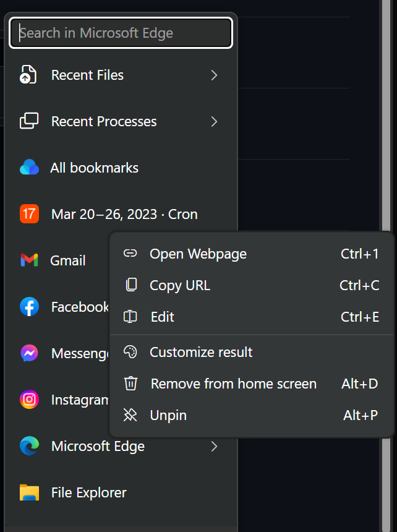Click the Recent Files document icon
Viewport: 397px width, 532px height.
pos(28,75)
